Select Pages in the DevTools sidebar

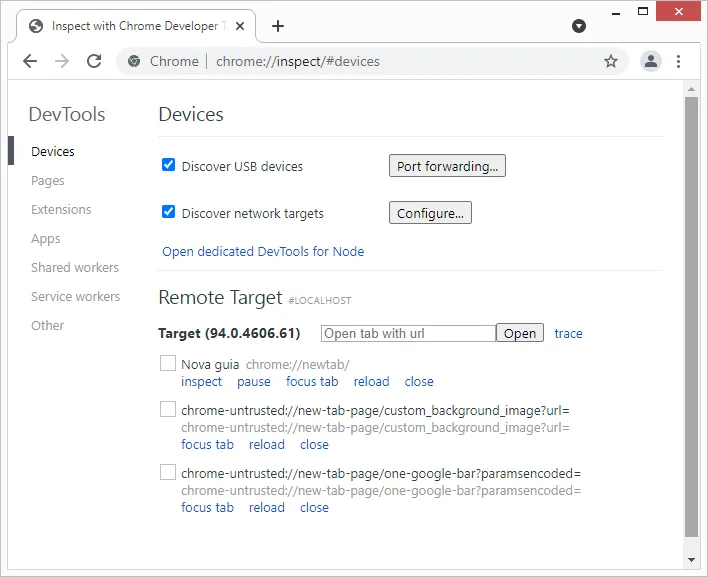click(48, 181)
